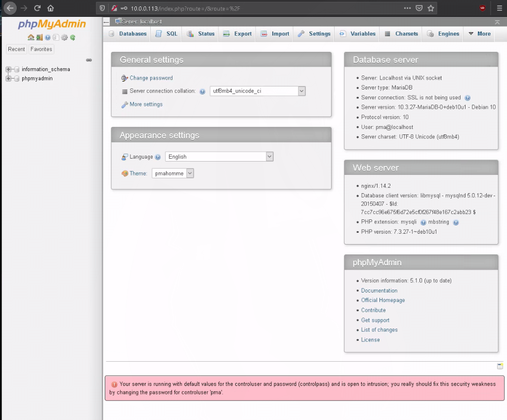Open the Get support link

375,320
